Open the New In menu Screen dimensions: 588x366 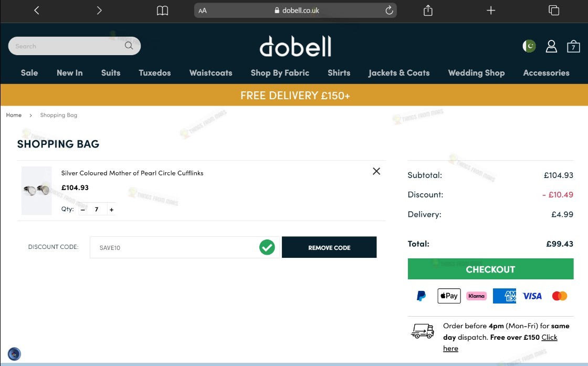[70, 73]
